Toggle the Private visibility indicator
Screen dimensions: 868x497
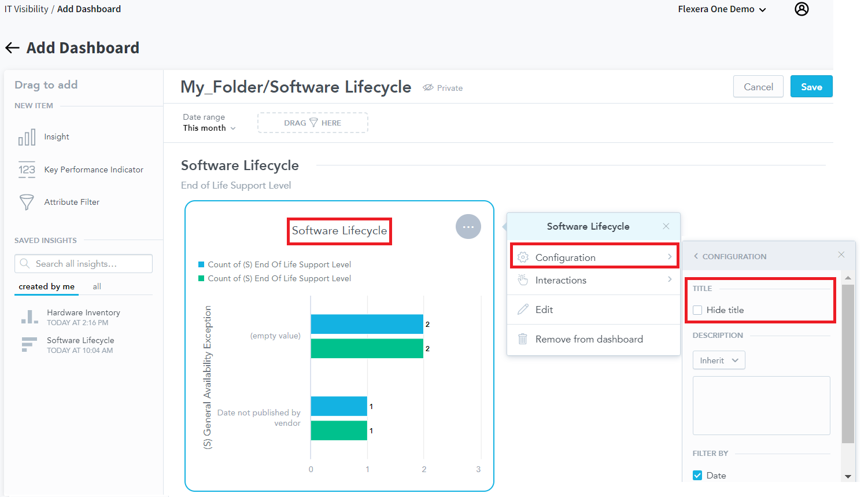coord(443,88)
